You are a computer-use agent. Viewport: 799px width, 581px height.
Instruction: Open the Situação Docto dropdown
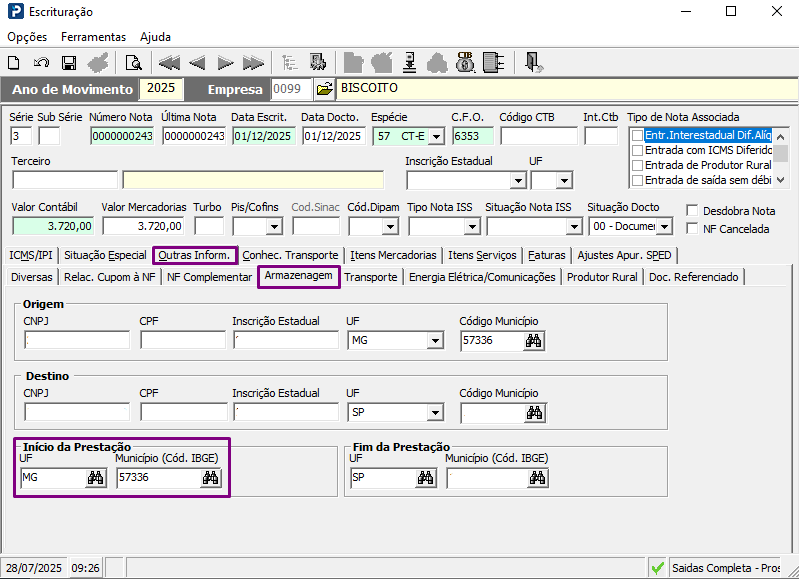coord(664,227)
